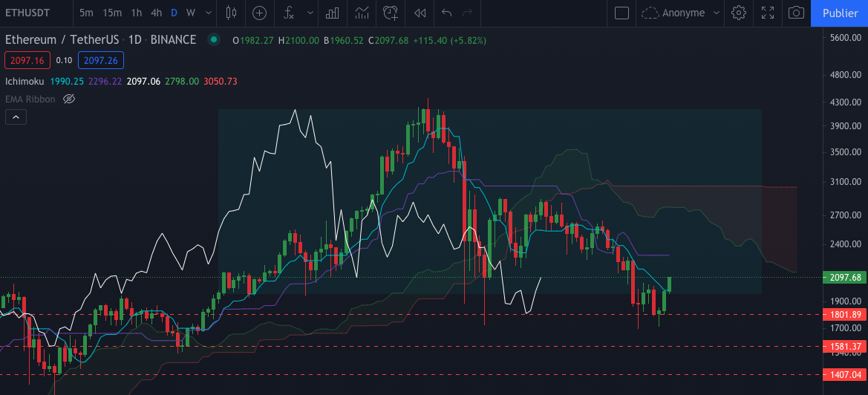
Task: Expand the Anonyme layout dropdown chevron
Action: (x=717, y=13)
